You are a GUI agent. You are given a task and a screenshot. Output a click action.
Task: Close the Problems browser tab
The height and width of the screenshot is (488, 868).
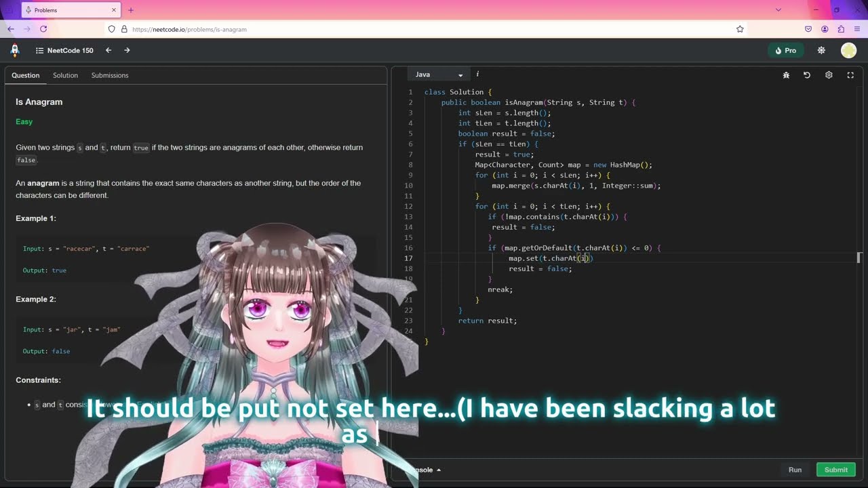pyautogui.click(x=113, y=10)
